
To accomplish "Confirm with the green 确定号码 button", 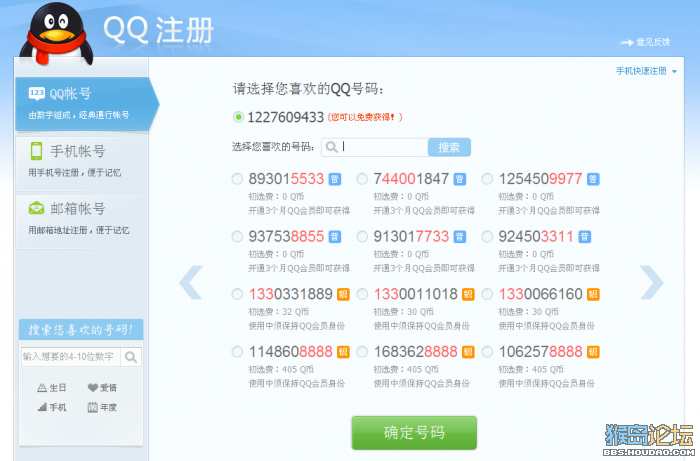I will point(414,432).
